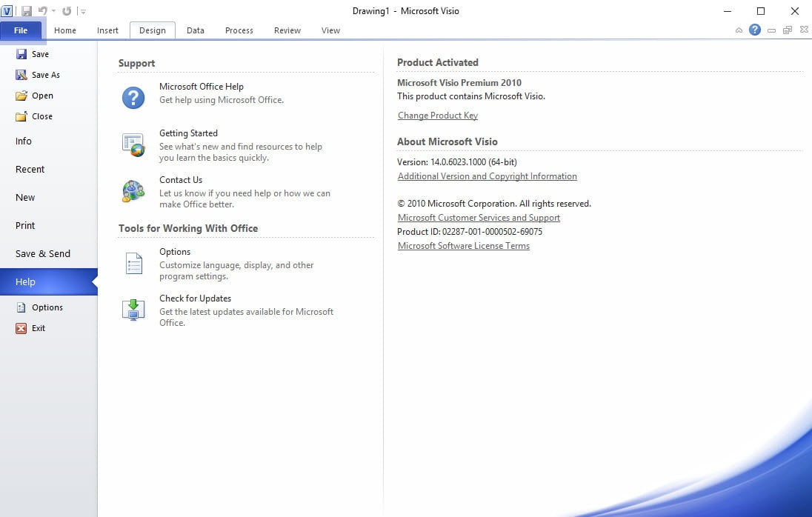The height and width of the screenshot is (517, 812).
Task: Click the Contact Us people icon
Action: pyautogui.click(x=133, y=191)
